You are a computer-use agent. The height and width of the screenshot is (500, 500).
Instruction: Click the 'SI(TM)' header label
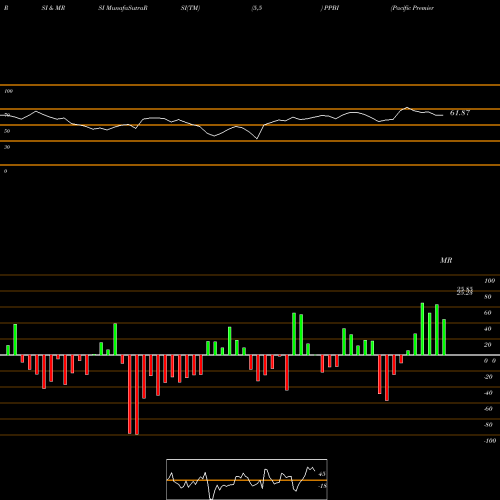(190, 8)
